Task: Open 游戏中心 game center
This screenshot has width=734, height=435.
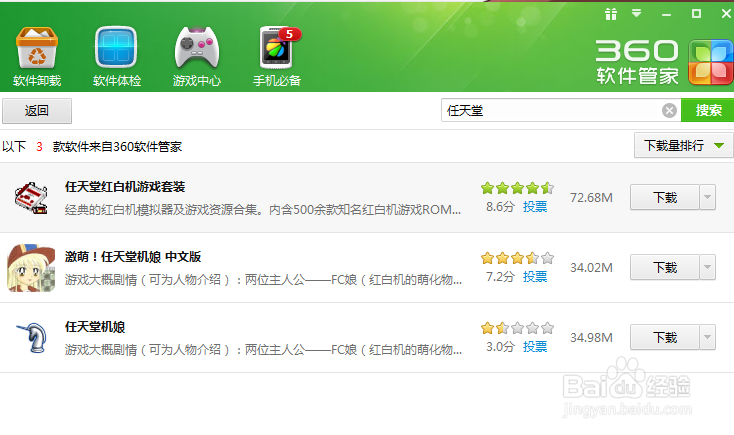Action: pos(197,56)
